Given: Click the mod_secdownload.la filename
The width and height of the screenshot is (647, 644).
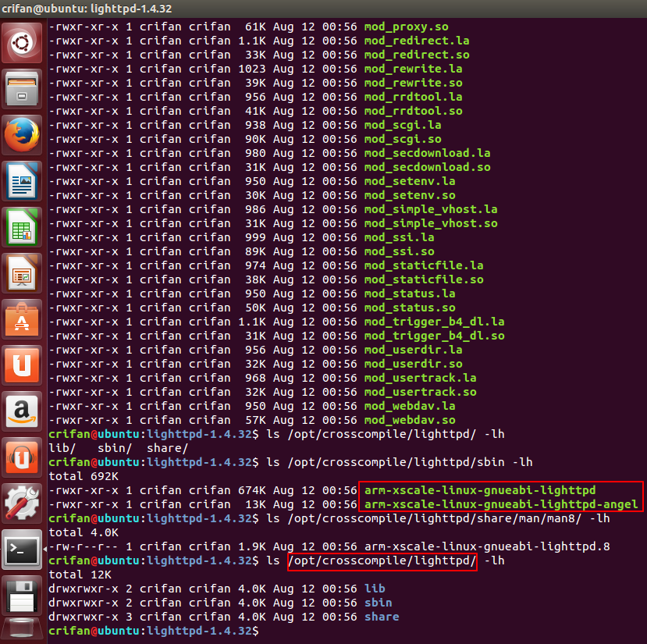Looking at the screenshot, I should point(427,153).
